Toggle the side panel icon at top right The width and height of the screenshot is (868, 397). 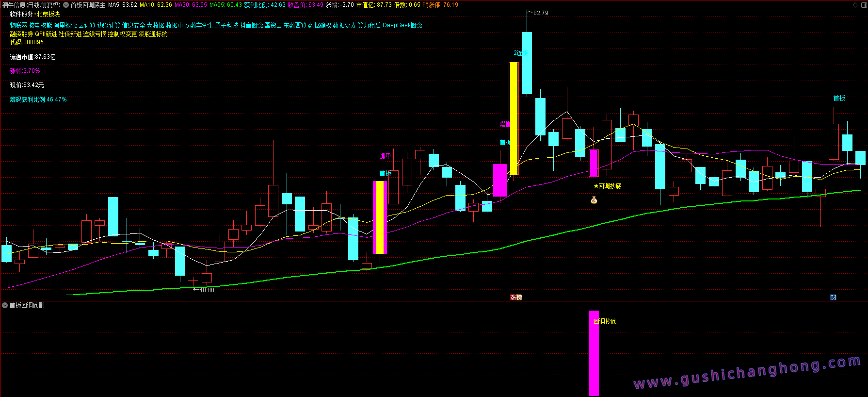[x=863, y=5]
